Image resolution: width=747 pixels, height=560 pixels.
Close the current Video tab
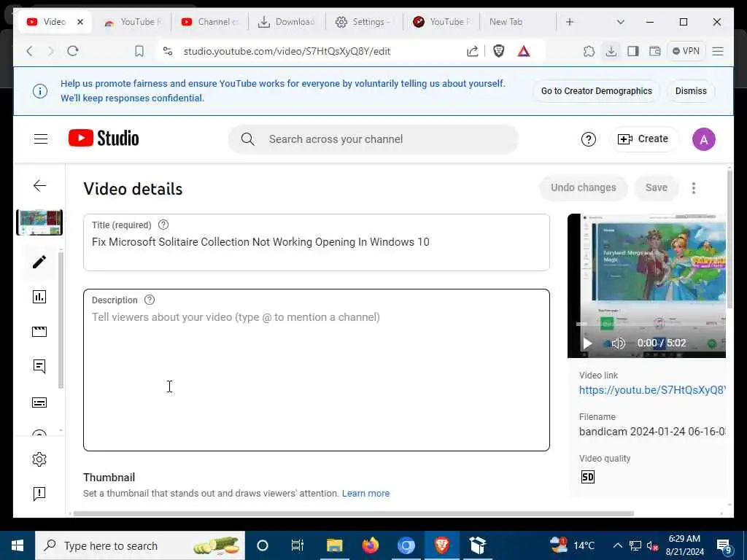(x=80, y=22)
